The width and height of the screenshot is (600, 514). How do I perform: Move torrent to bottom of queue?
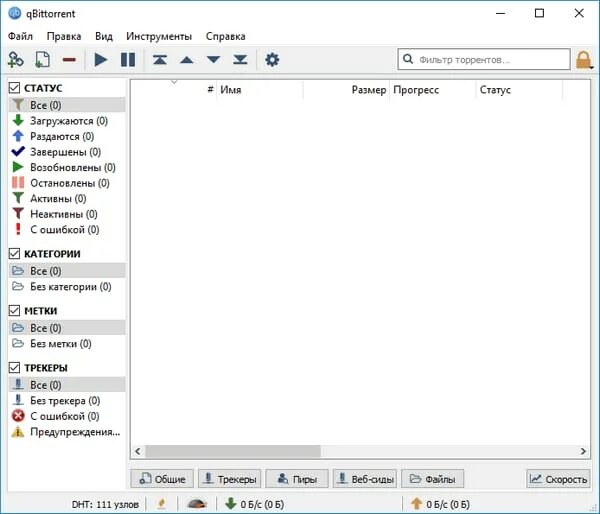tap(240, 60)
